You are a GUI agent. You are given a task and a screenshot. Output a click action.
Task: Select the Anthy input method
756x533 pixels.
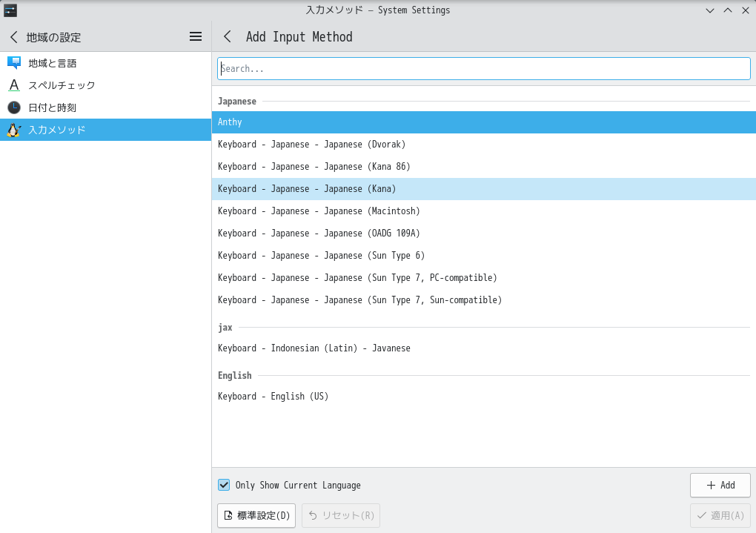pyautogui.click(x=483, y=122)
